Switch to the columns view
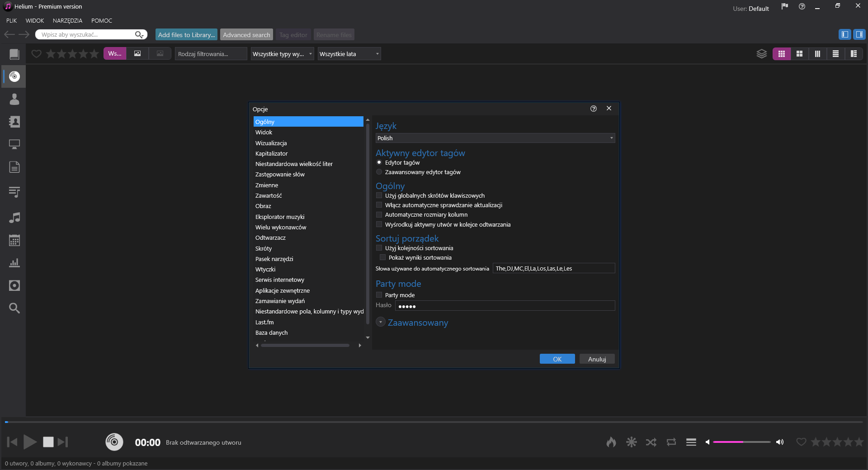 click(818, 54)
